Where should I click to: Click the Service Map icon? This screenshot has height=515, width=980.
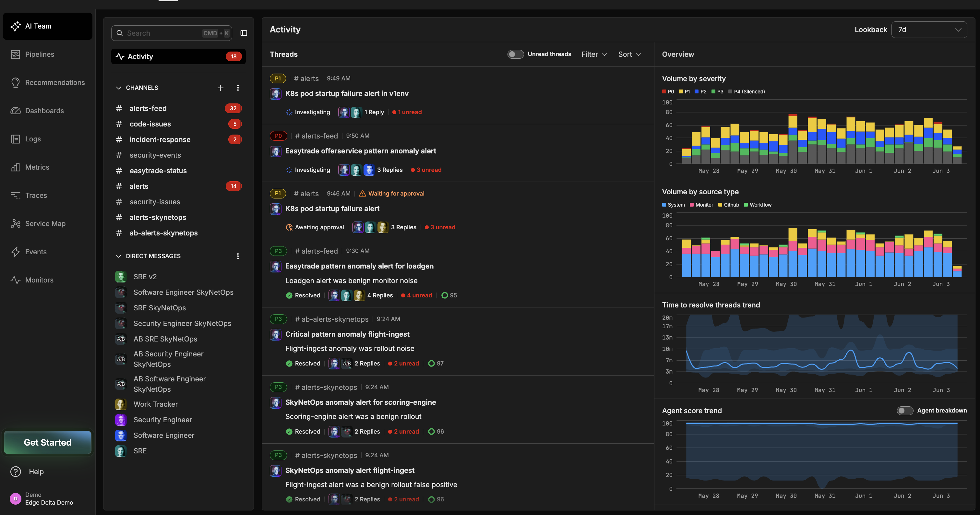pos(16,223)
